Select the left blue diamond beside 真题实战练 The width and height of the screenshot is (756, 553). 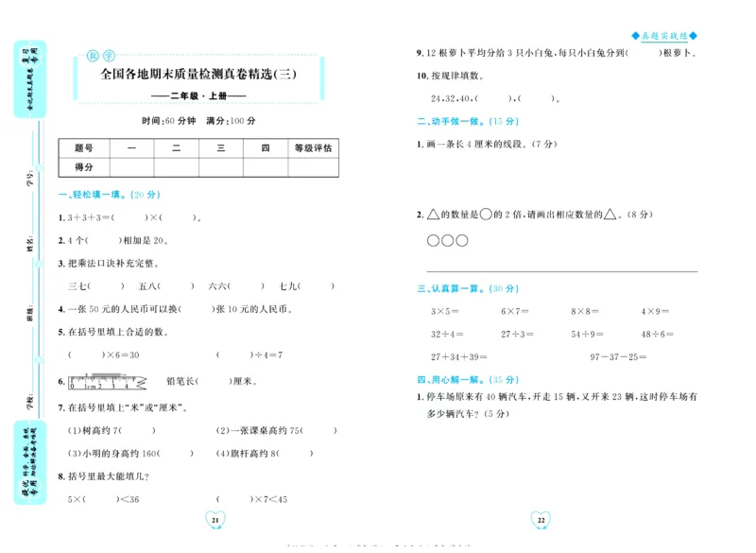point(636,35)
